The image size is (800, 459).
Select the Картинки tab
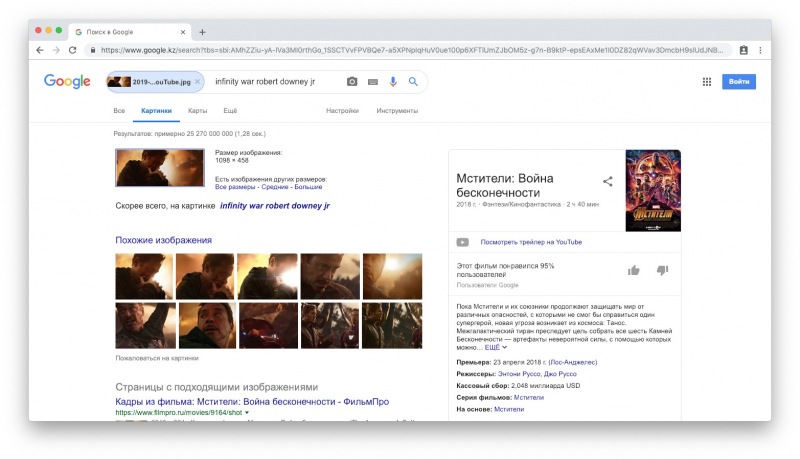click(156, 111)
